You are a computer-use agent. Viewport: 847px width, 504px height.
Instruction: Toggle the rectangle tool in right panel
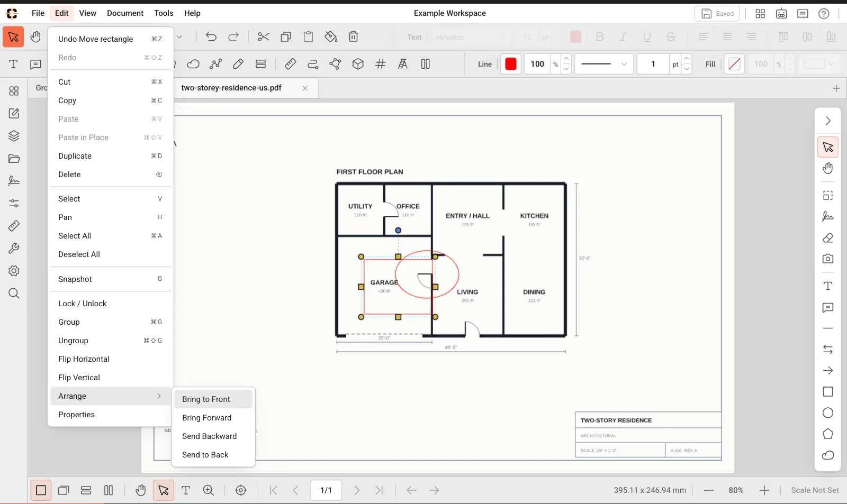point(828,392)
